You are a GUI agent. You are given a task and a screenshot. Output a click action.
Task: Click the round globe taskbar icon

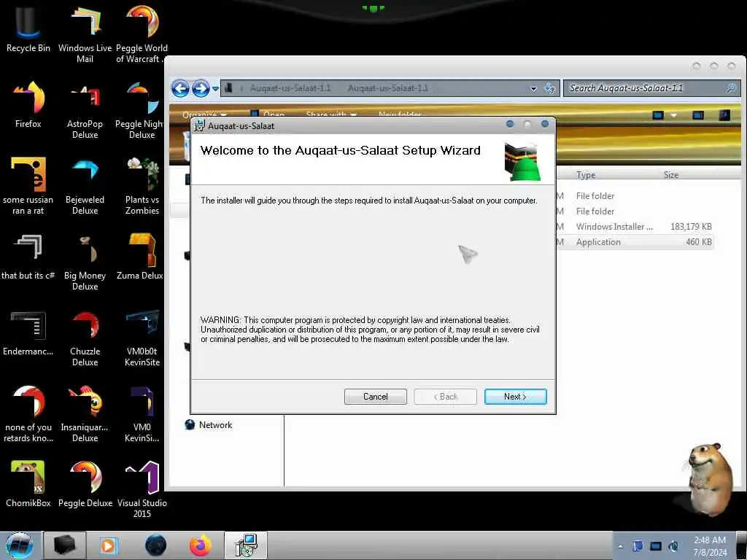point(155,545)
